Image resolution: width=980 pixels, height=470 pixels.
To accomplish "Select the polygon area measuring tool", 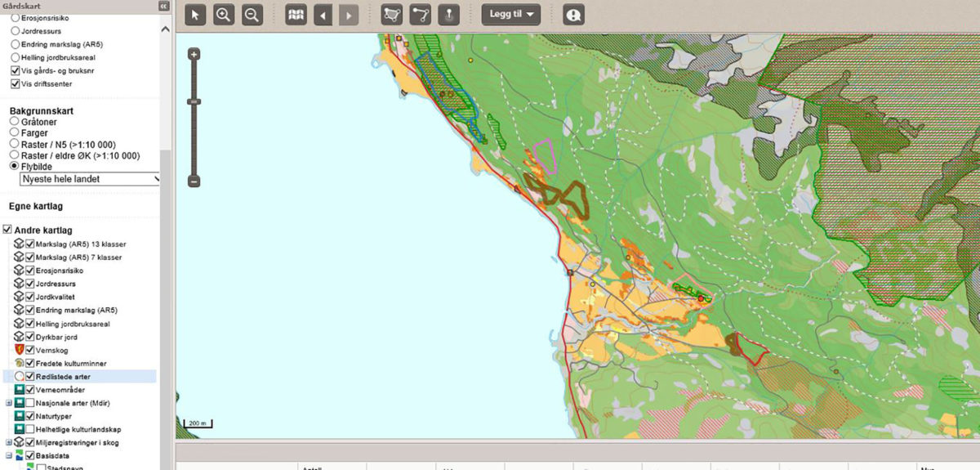I will coord(392,14).
